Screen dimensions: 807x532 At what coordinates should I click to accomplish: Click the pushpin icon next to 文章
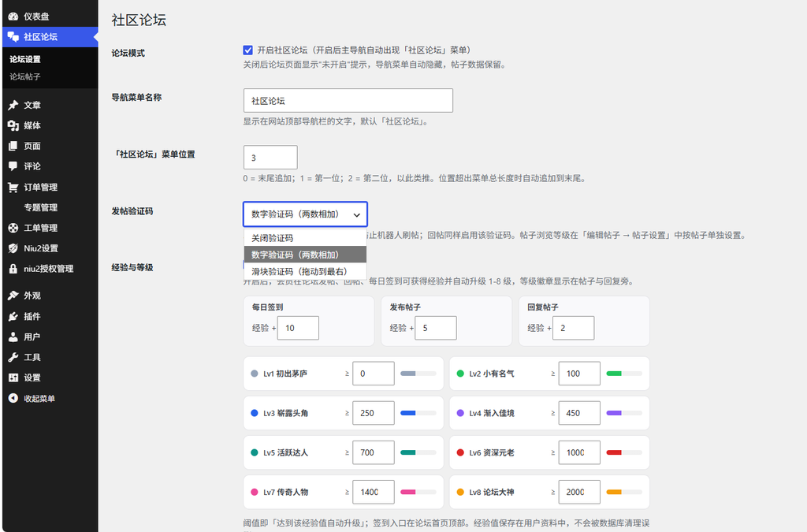point(13,105)
